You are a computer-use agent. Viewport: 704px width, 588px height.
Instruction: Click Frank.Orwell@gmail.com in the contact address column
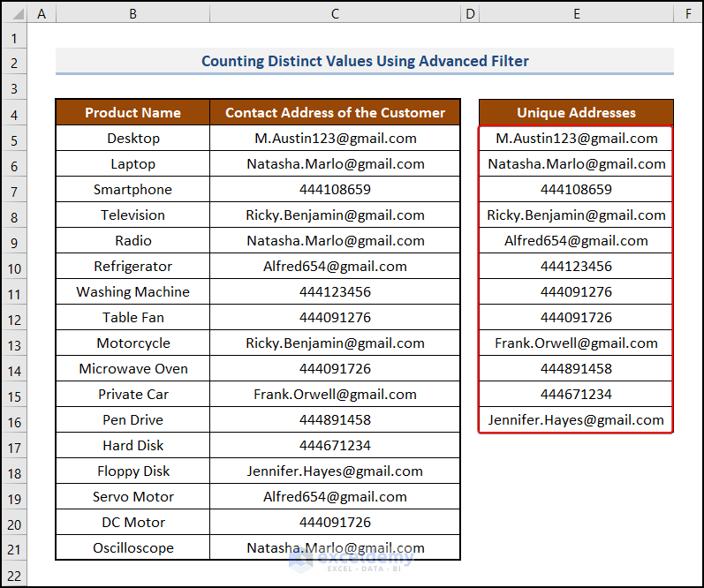click(x=335, y=394)
